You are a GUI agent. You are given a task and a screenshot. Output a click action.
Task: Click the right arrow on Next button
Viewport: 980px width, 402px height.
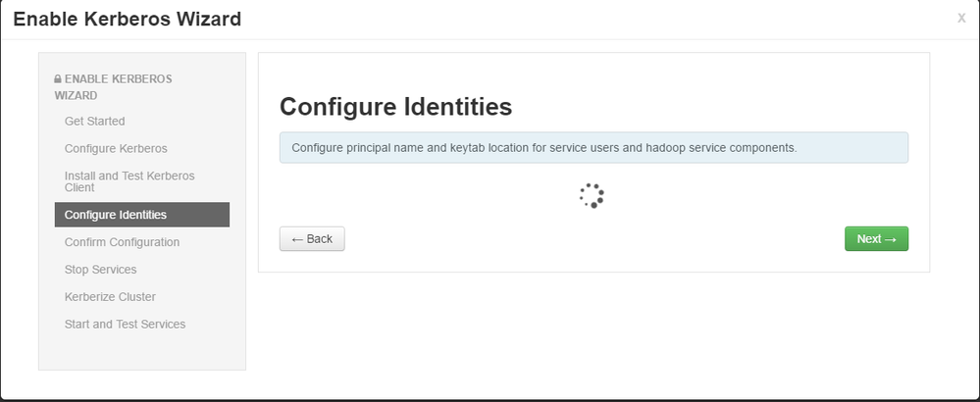[x=891, y=239]
